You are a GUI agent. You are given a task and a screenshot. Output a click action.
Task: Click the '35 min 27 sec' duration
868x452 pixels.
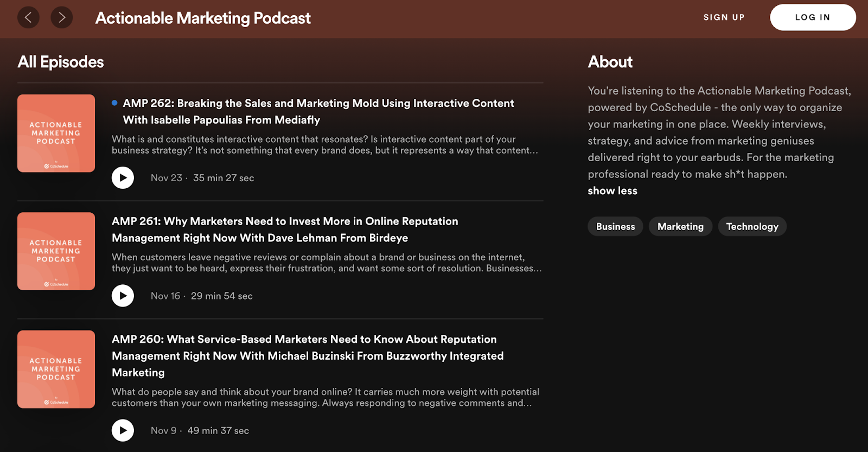point(224,178)
